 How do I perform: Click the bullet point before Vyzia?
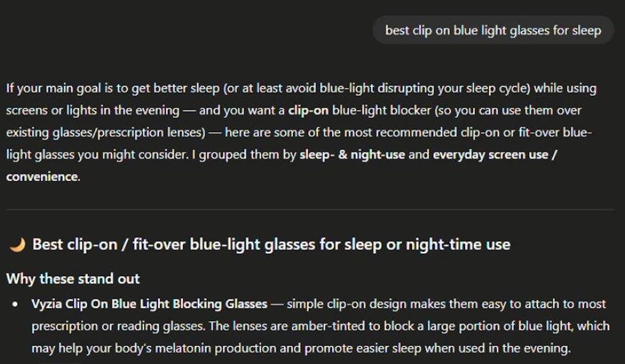tap(16, 304)
